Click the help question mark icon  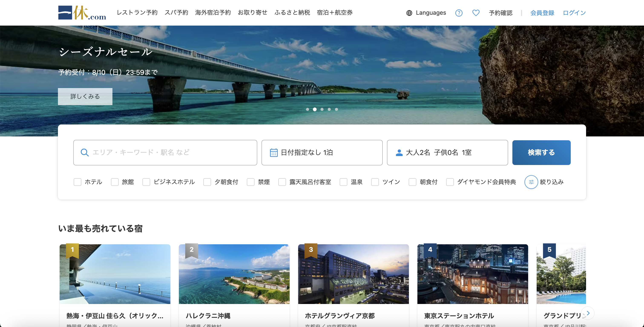[459, 13]
